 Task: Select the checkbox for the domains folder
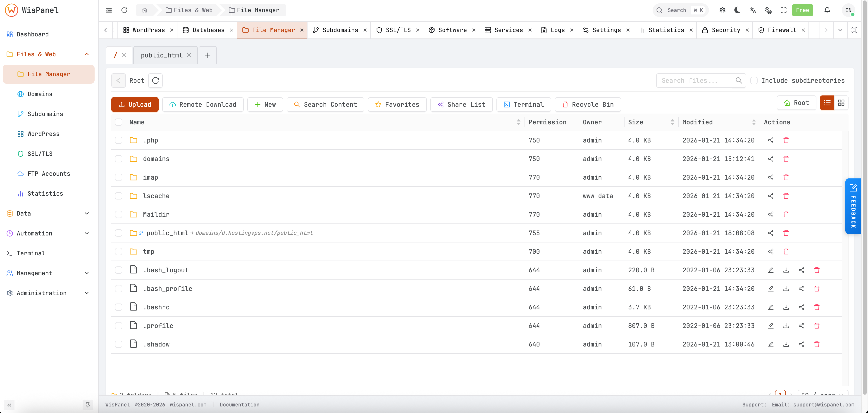tap(119, 159)
